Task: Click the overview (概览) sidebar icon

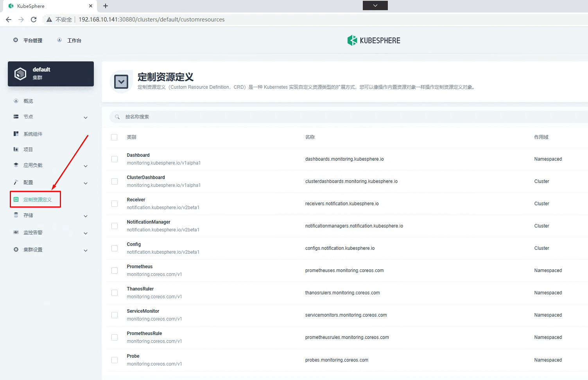Action: 16,101
